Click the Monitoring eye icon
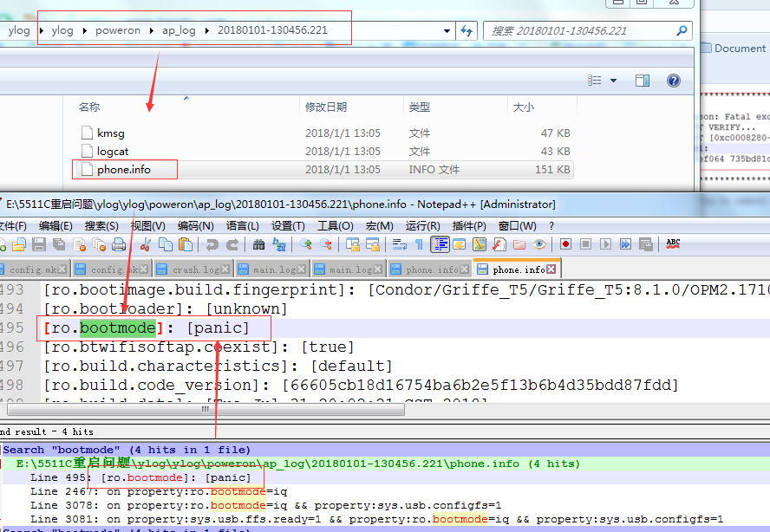Viewport: 770px width, 532px height. (x=539, y=244)
